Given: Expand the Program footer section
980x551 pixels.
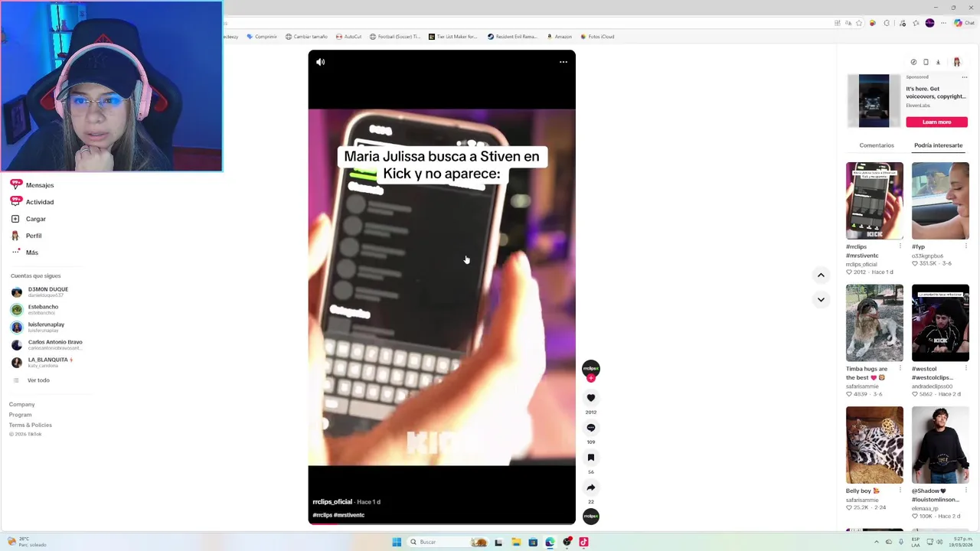Looking at the screenshot, I should point(20,415).
